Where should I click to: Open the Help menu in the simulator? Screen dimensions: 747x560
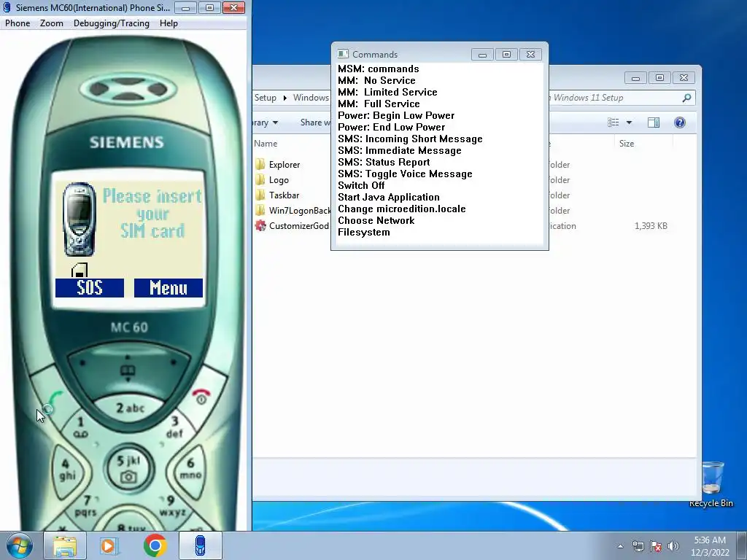point(169,23)
